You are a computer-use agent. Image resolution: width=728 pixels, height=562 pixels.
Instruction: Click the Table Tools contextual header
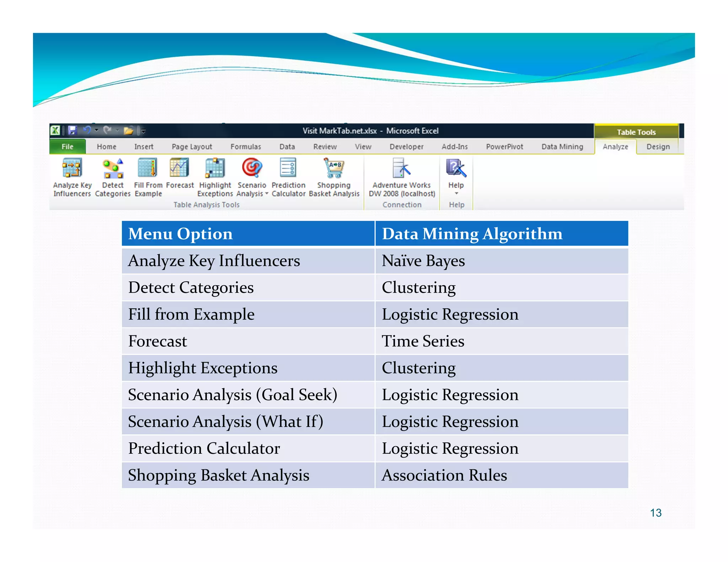click(636, 132)
